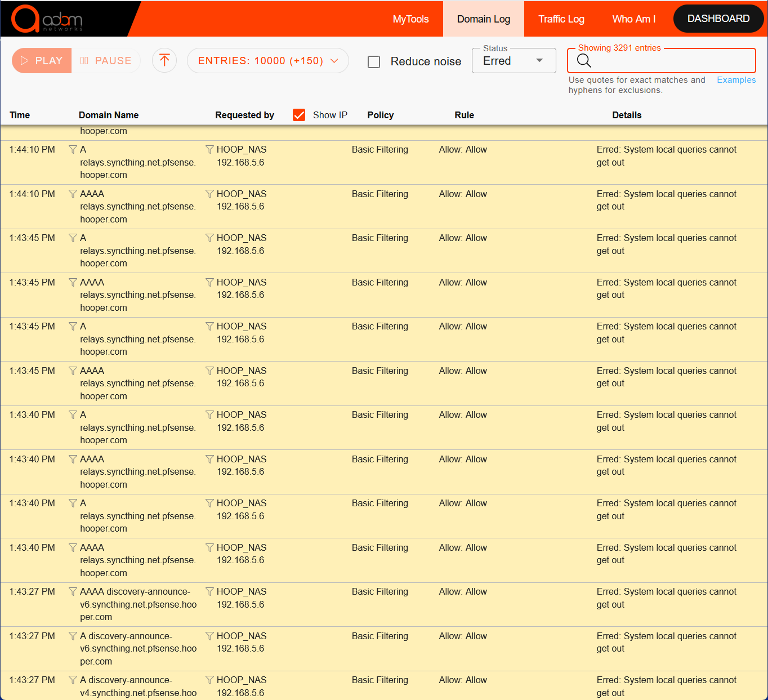Click the scroll-to-top arrow icon

point(164,60)
